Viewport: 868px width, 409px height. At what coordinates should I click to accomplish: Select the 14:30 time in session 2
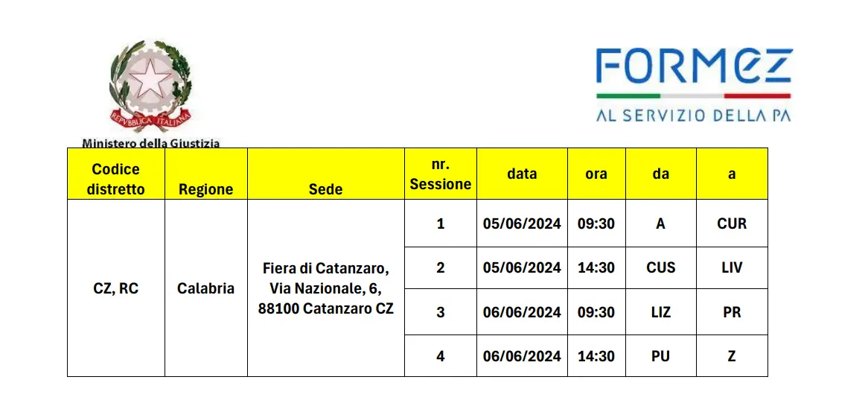[596, 267]
